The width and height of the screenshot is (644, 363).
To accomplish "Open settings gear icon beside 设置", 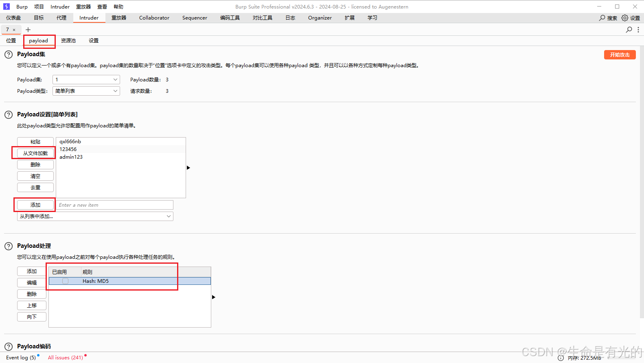I will click(x=625, y=18).
